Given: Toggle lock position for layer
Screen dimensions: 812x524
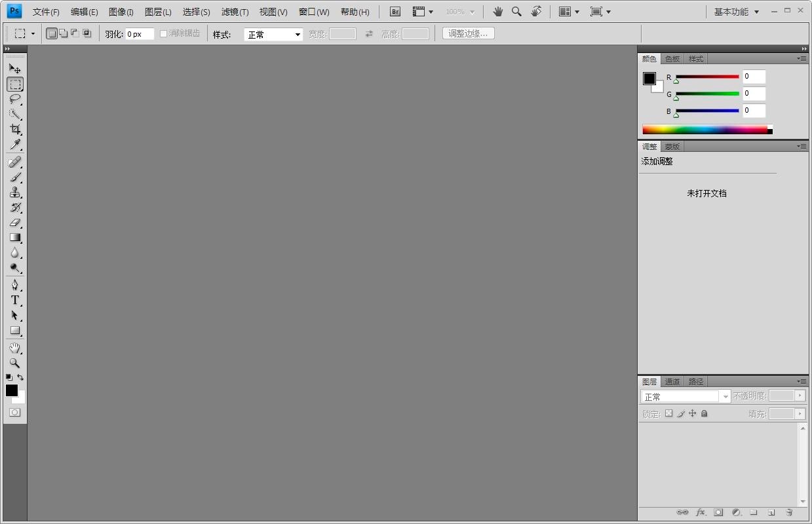Looking at the screenshot, I should pyautogui.click(x=692, y=413).
